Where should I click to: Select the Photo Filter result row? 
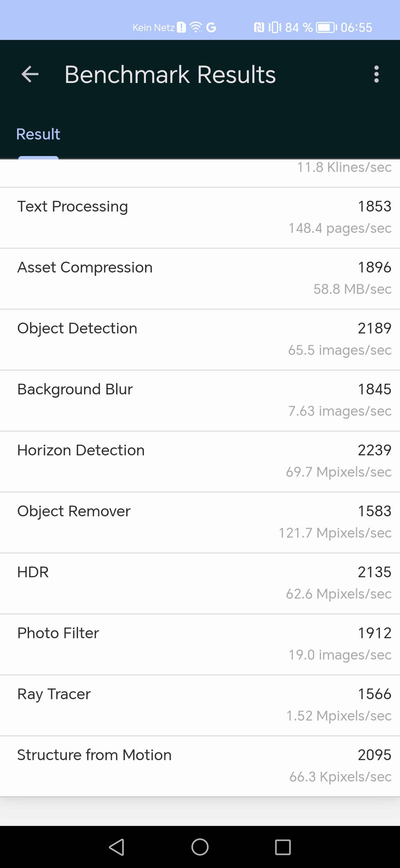[x=200, y=645]
